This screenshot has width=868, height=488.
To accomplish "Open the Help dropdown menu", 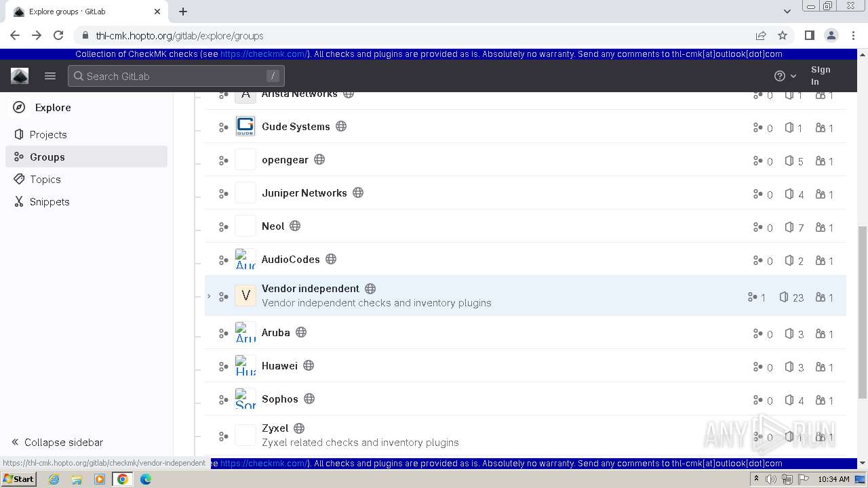I will click(785, 76).
